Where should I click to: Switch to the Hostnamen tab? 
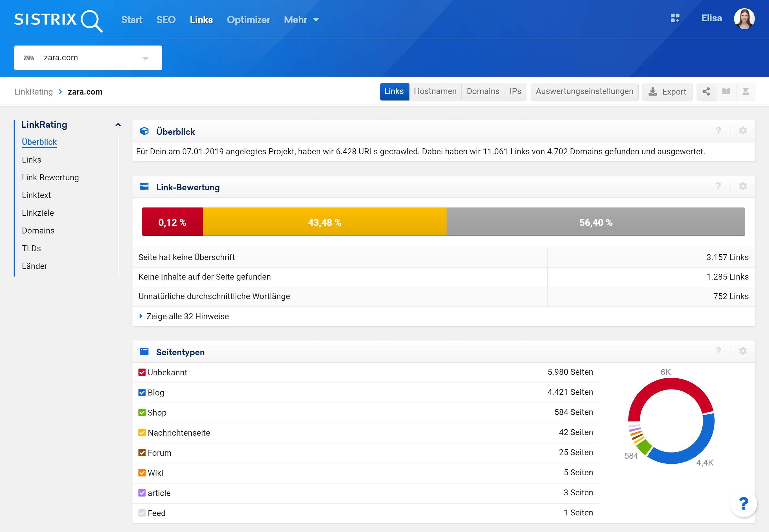[435, 91]
